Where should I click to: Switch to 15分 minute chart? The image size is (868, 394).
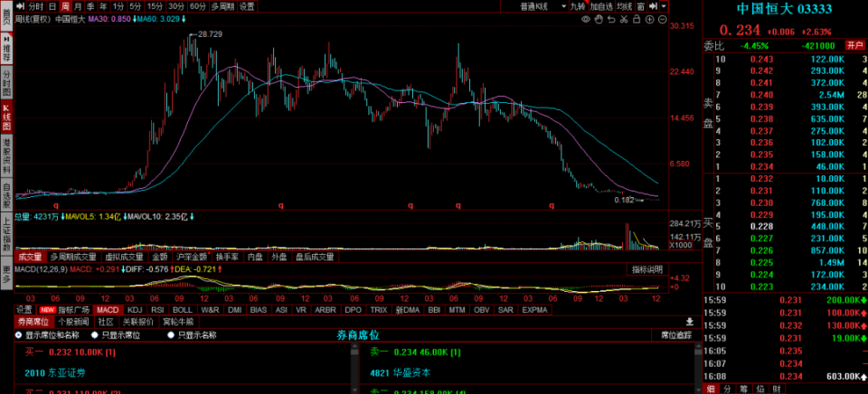[155, 6]
